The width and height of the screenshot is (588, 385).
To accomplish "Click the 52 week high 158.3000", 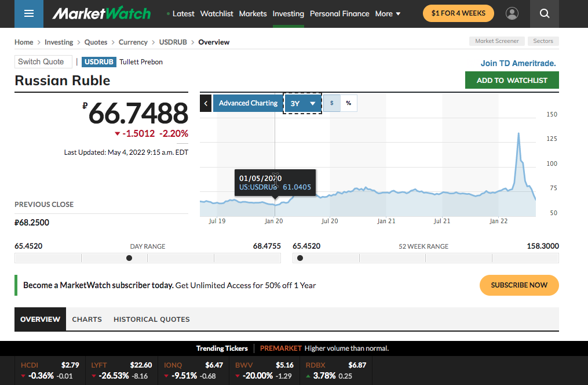I will (x=543, y=246).
